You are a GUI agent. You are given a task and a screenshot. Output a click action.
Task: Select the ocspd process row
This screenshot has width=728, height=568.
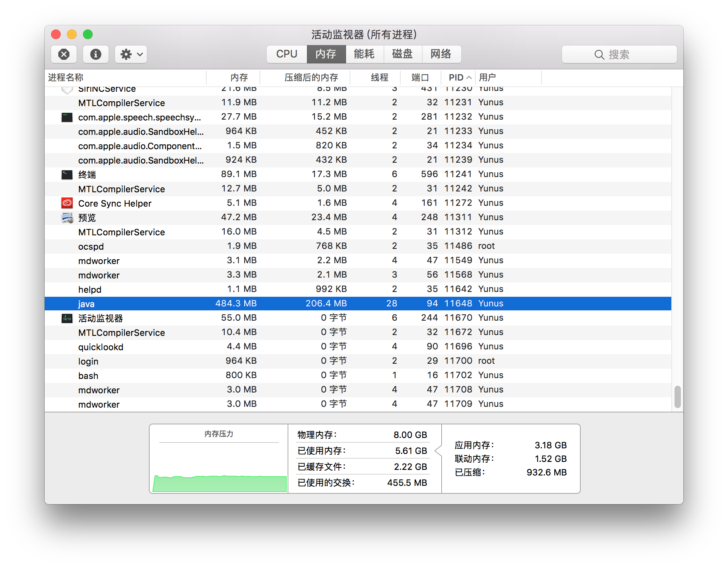coord(358,246)
